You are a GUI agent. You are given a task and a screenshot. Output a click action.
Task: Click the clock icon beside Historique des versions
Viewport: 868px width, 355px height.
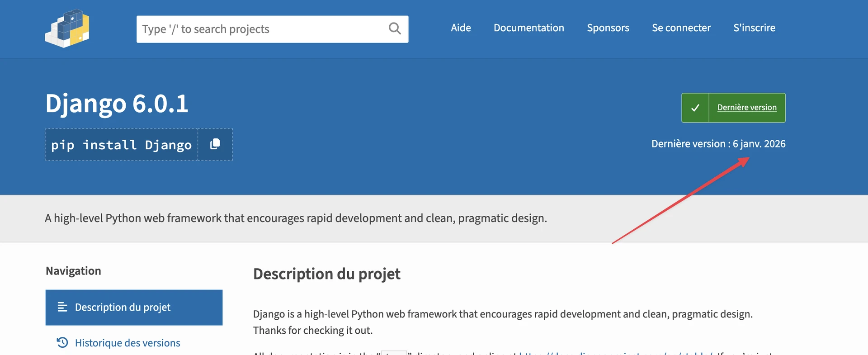click(62, 343)
